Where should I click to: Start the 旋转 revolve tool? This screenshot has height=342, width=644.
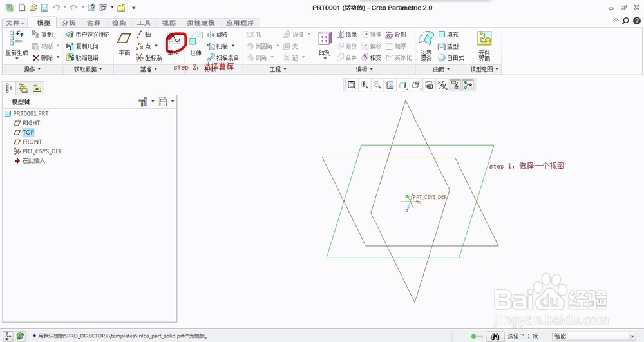(x=217, y=35)
